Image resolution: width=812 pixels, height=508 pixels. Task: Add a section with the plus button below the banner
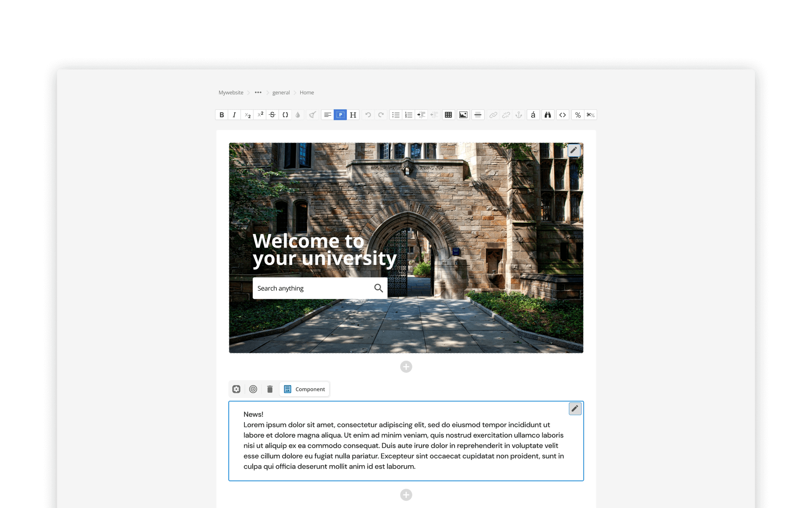(406, 367)
